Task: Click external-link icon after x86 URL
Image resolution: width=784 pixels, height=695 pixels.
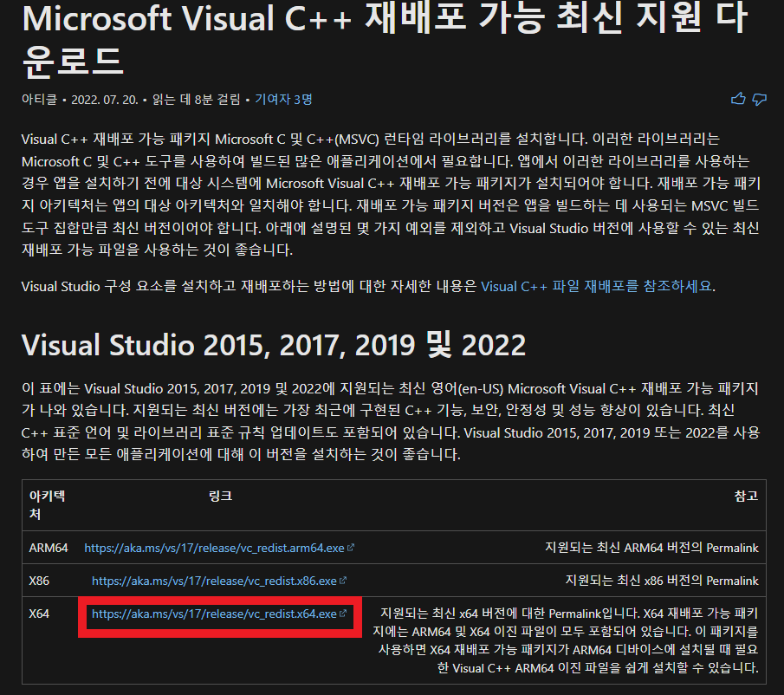Action: click(x=343, y=581)
